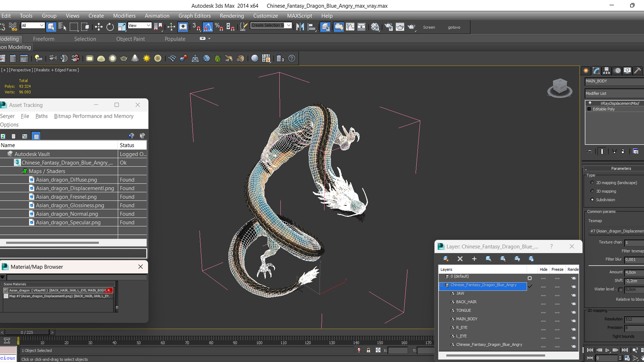The width and height of the screenshot is (644, 362).
Task: Collapse the Parameters rollout
Action: pos(586,169)
